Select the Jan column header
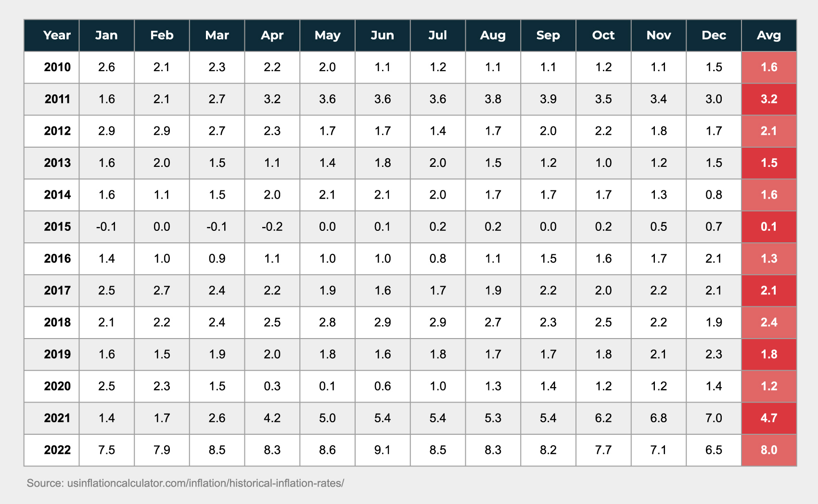The width and height of the screenshot is (818, 504). (x=106, y=35)
